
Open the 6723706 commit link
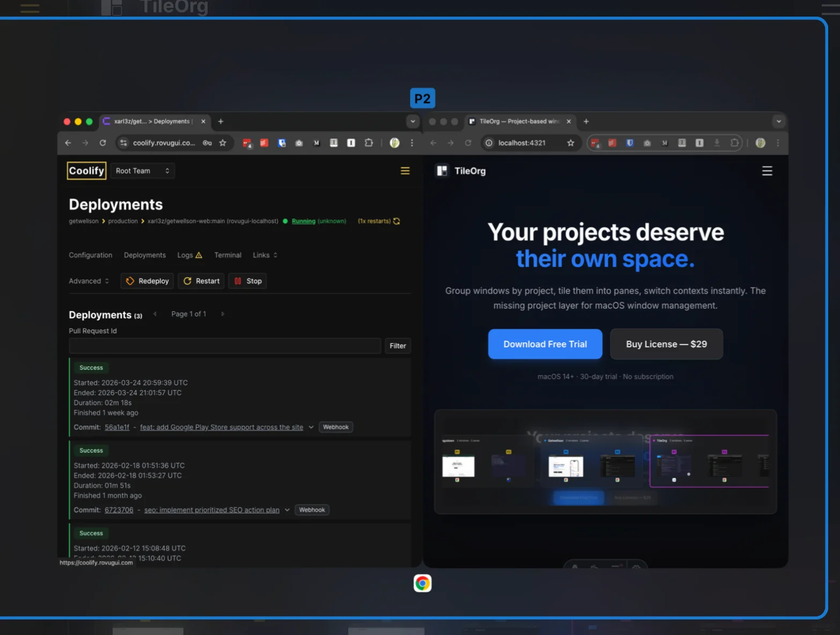pyautogui.click(x=119, y=510)
